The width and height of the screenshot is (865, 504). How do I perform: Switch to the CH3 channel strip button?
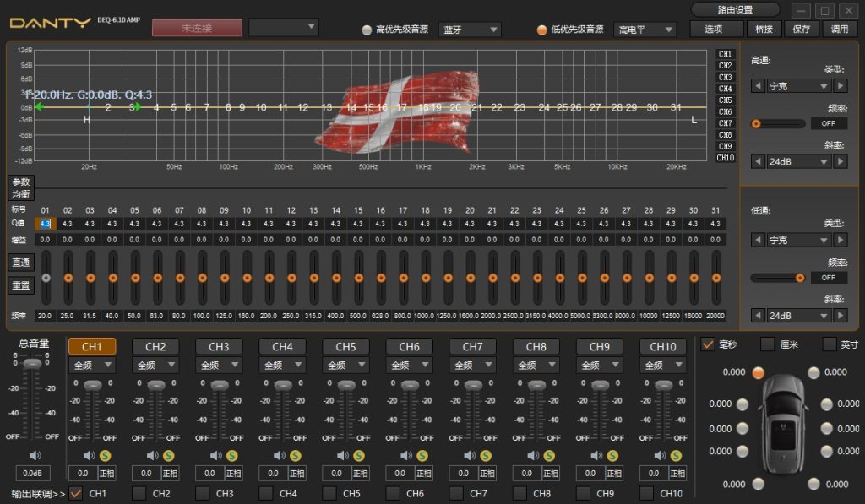(x=219, y=347)
